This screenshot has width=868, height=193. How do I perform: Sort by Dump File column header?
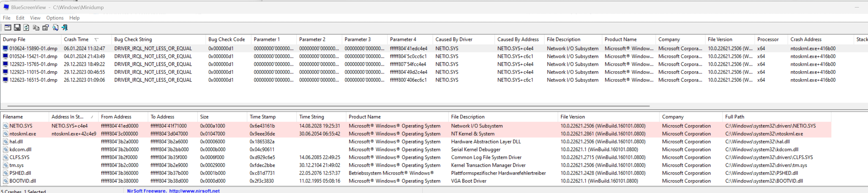[x=31, y=39]
